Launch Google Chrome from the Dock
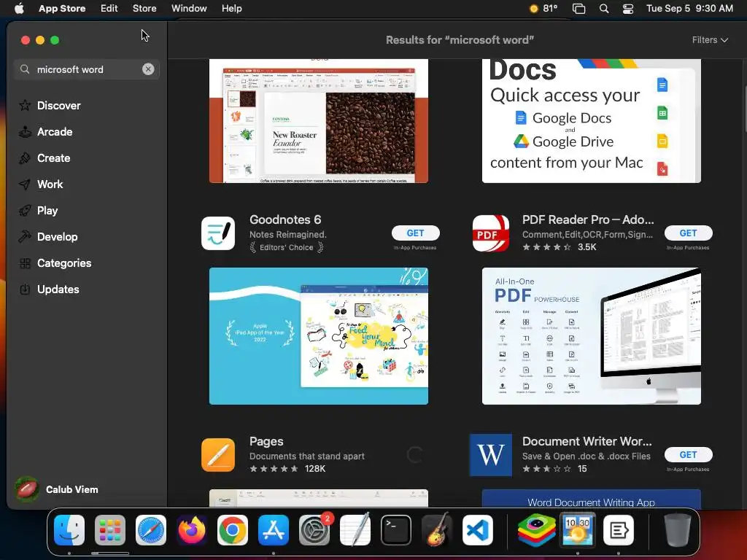The height and width of the screenshot is (560, 747). [x=233, y=530]
